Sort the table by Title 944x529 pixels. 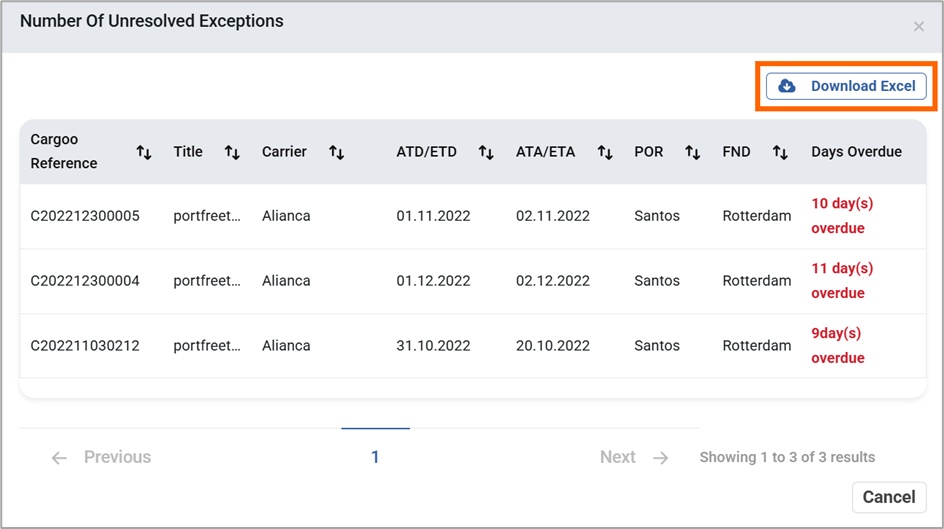(x=232, y=152)
